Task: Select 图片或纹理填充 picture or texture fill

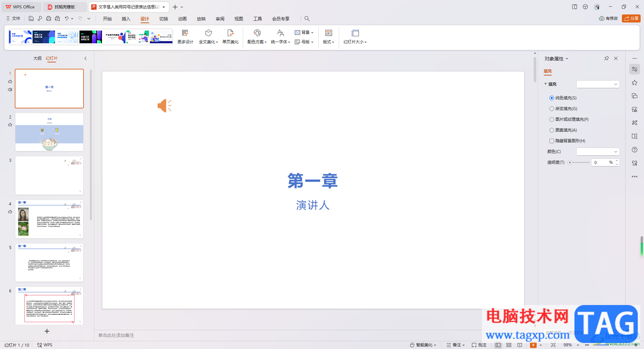Action: point(569,119)
